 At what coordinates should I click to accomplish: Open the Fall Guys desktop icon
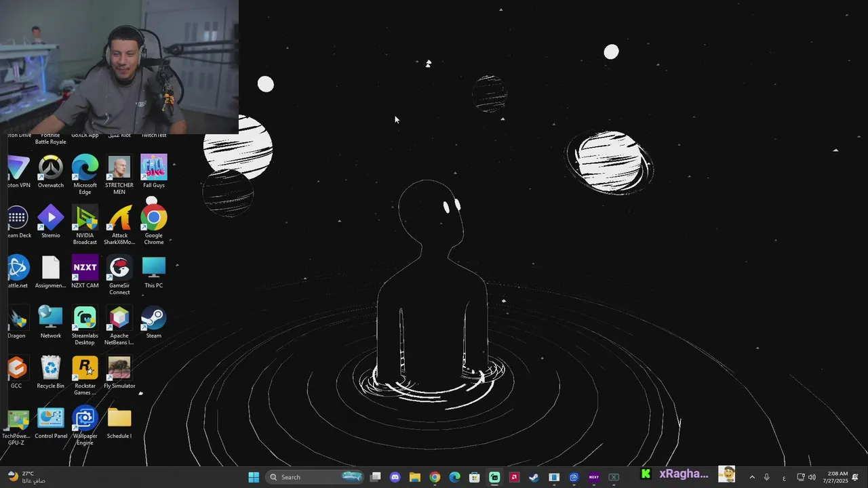coord(154,171)
